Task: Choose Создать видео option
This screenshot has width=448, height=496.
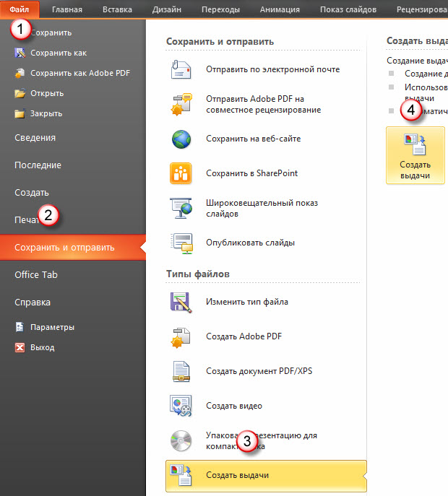Action: coord(234,406)
